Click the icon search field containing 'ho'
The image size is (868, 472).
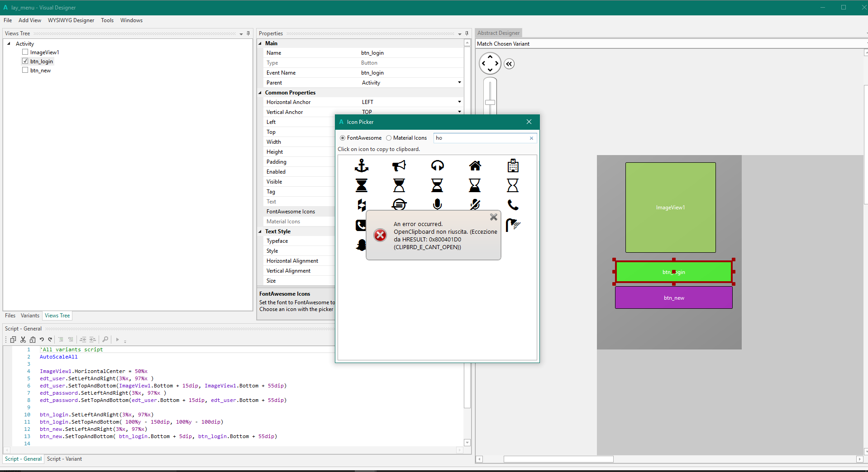pyautogui.click(x=480, y=138)
